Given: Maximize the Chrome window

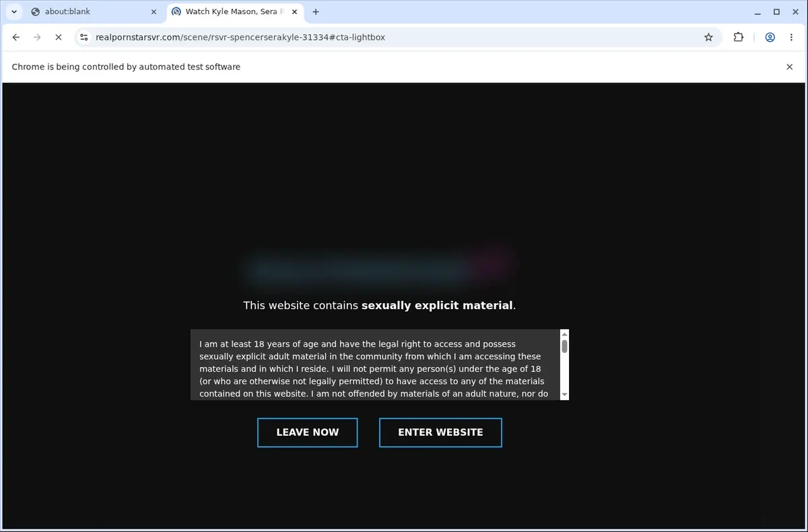Looking at the screenshot, I should point(776,11).
